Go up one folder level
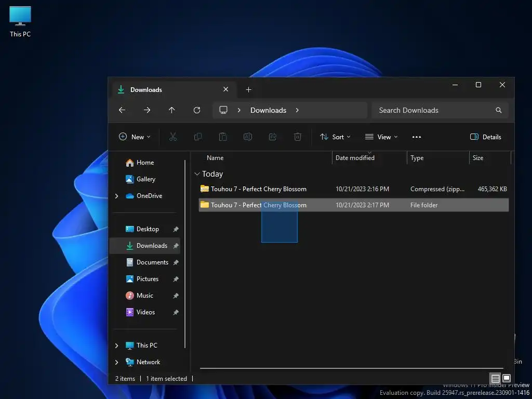Viewport: 532px width, 399px height. tap(171, 110)
